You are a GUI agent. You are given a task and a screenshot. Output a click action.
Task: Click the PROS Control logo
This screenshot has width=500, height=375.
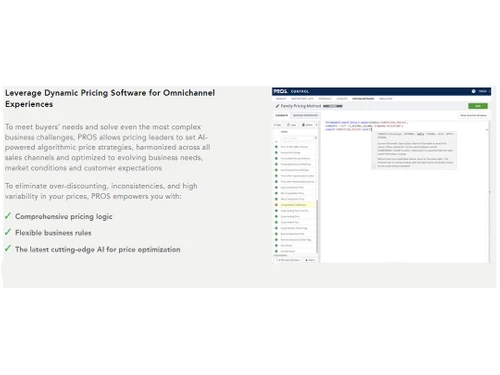291,91
